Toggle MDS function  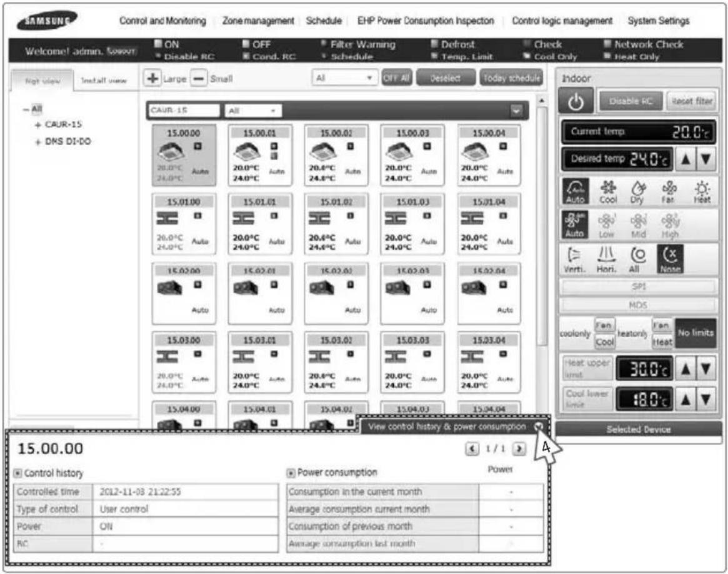[639, 305]
